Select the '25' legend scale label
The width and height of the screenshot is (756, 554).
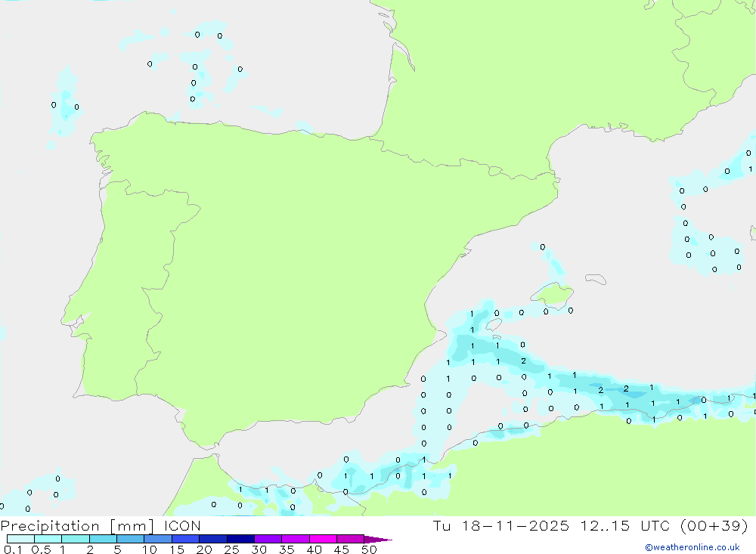click(x=232, y=549)
